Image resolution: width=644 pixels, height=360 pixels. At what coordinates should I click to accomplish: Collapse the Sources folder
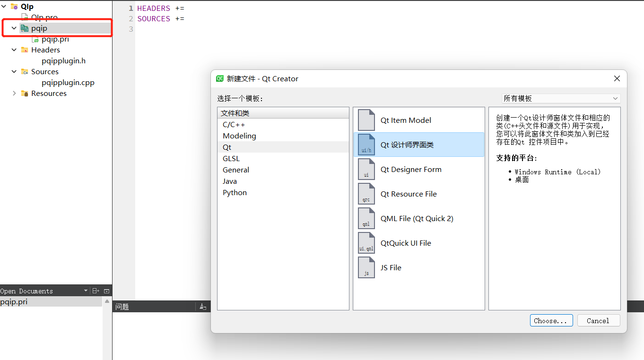tap(14, 71)
